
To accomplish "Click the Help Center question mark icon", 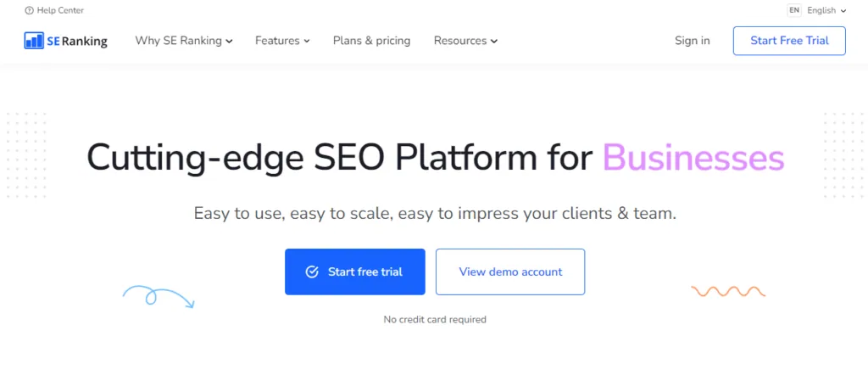I will tap(30, 10).
